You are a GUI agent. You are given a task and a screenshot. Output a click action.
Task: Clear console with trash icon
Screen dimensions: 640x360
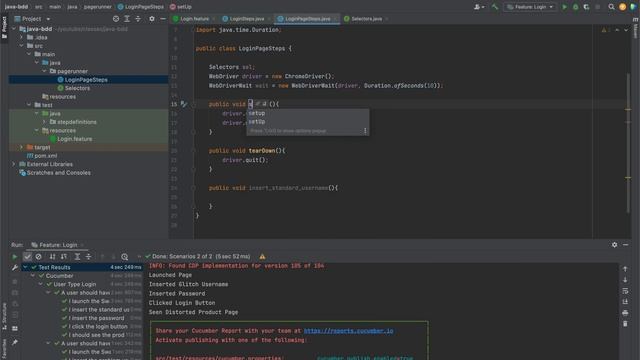pos(625,324)
